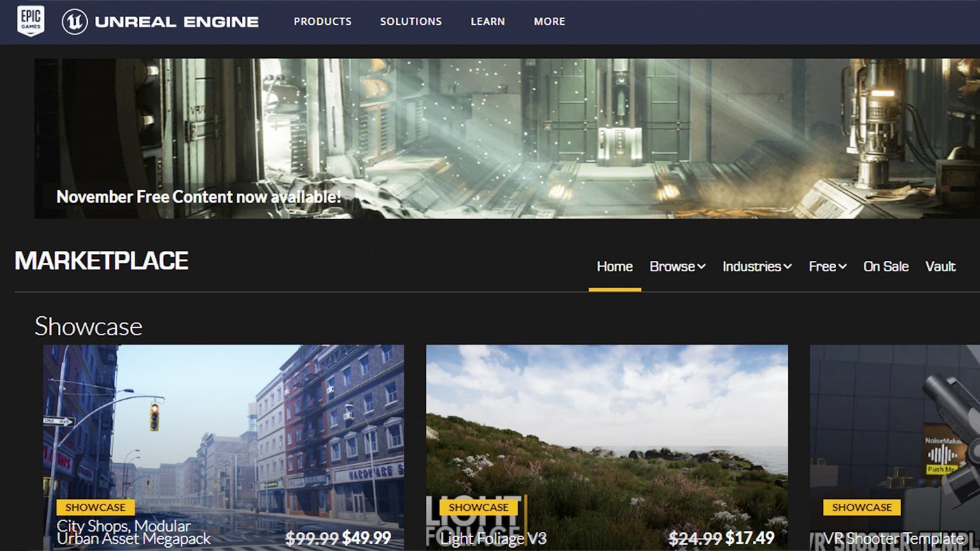Expand the Free dropdown
Viewport: 980px width, 551px height.
[x=828, y=267]
